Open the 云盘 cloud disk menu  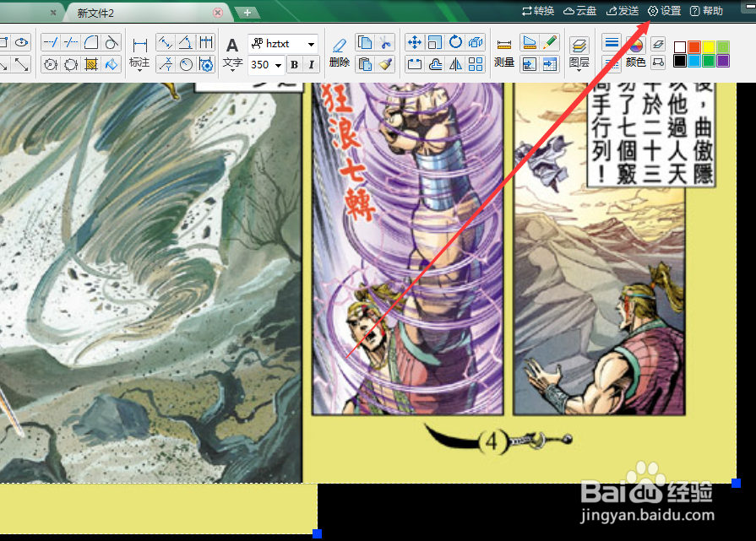click(580, 11)
